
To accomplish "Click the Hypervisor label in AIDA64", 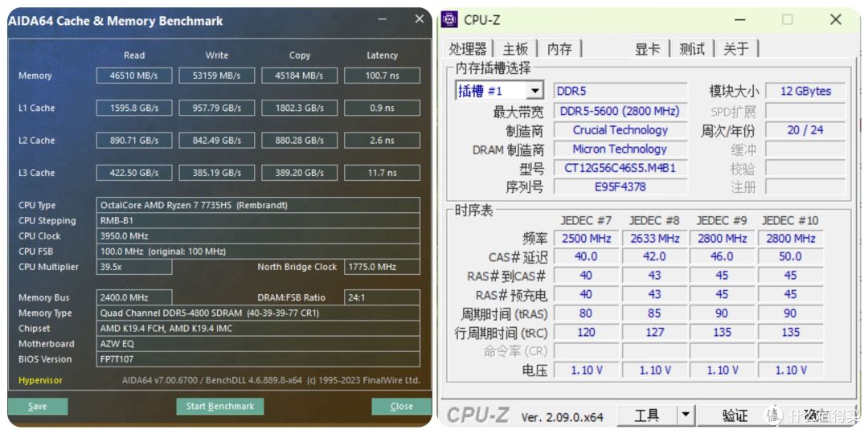I will pyautogui.click(x=40, y=380).
